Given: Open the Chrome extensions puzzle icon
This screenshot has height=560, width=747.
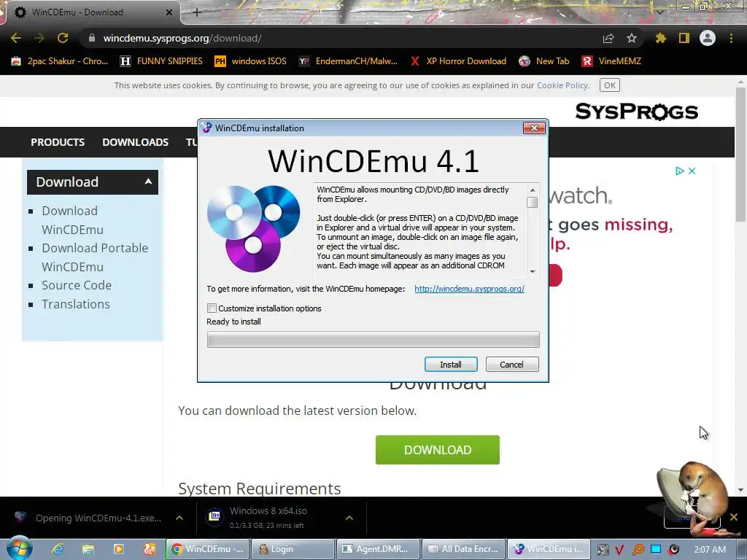Looking at the screenshot, I should (661, 38).
